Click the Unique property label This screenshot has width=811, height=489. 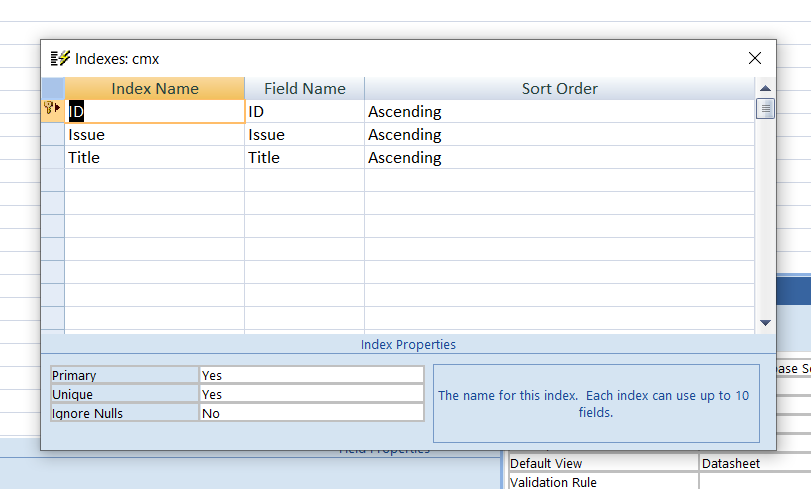pos(125,394)
